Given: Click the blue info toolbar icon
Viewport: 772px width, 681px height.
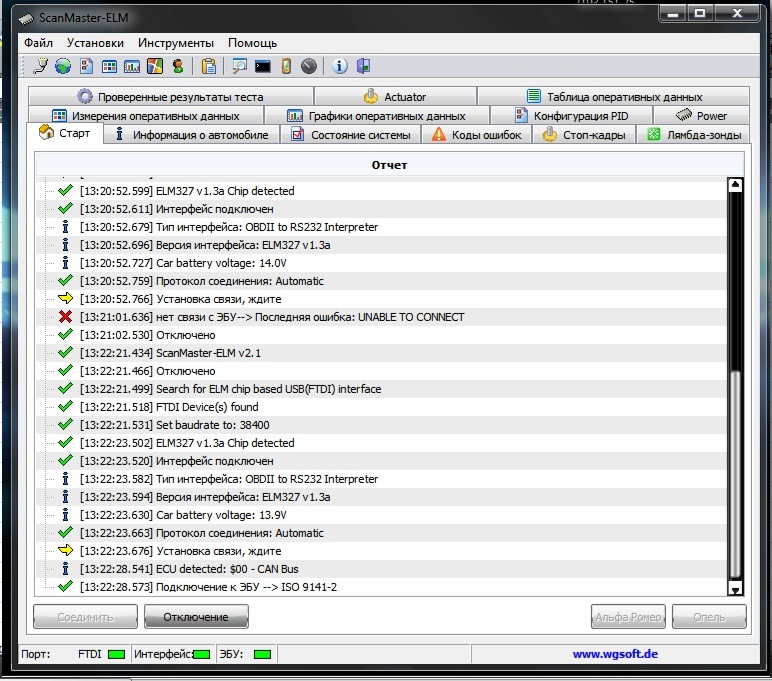Looking at the screenshot, I should [340, 66].
